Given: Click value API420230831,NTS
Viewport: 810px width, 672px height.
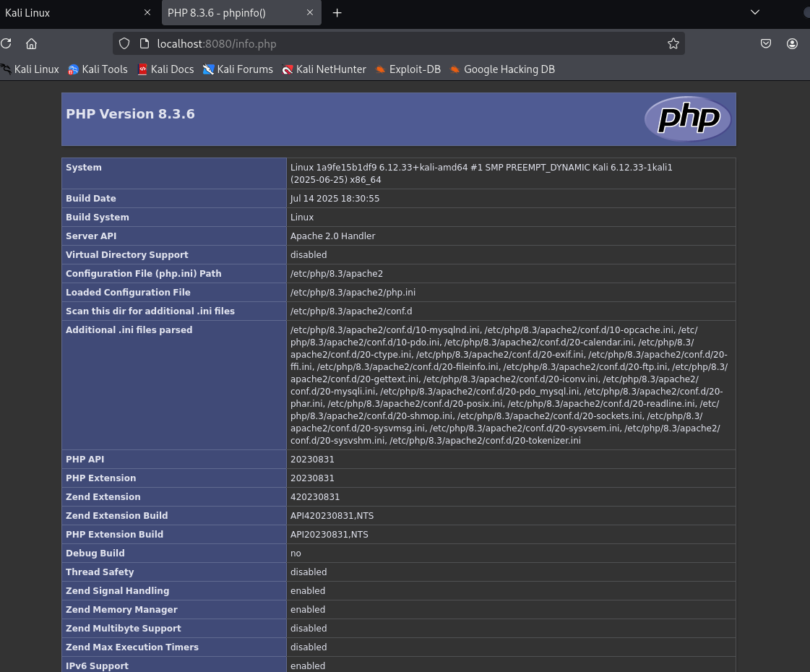Looking at the screenshot, I should (332, 515).
